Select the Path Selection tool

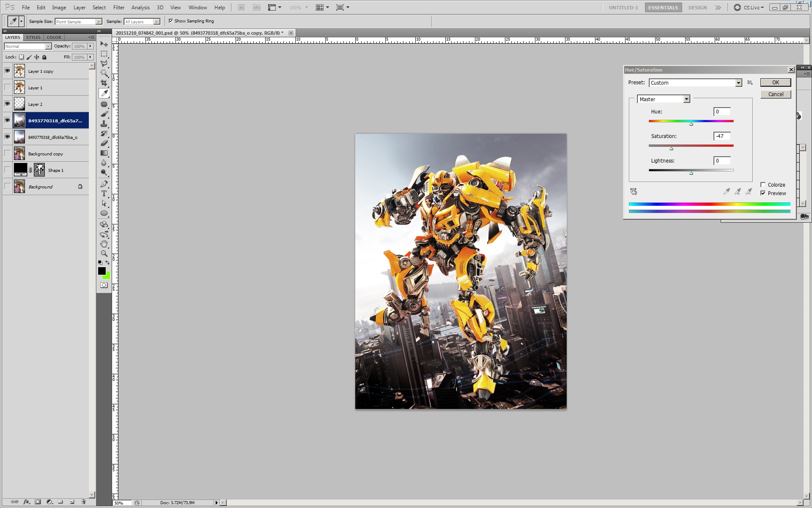click(x=104, y=203)
